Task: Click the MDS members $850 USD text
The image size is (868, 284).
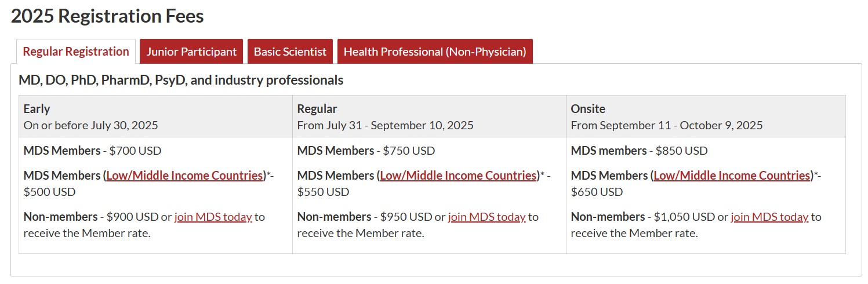Action: coord(639,151)
